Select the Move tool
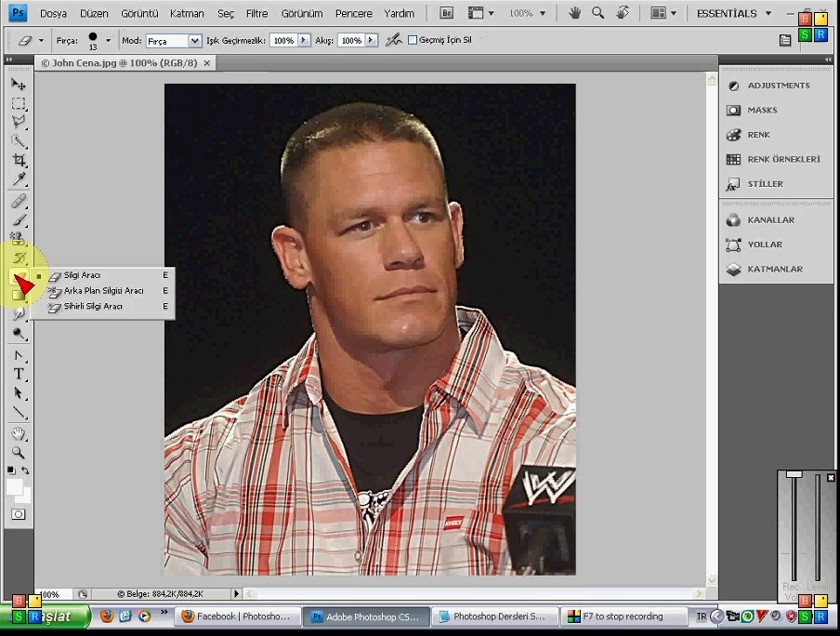This screenshot has width=840, height=636. pyautogui.click(x=19, y=85)
